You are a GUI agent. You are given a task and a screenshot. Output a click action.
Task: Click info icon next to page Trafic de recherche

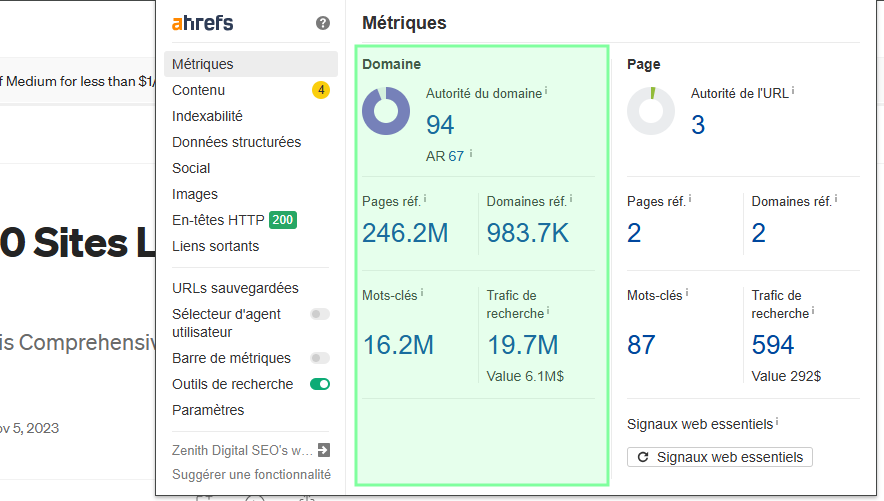pyautogui.click(x=812, y=311)
